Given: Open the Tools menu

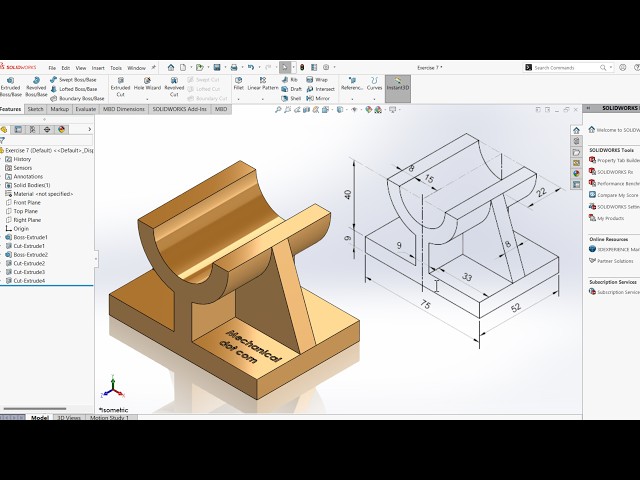Looking at the screenshot, I should (116, 68).
